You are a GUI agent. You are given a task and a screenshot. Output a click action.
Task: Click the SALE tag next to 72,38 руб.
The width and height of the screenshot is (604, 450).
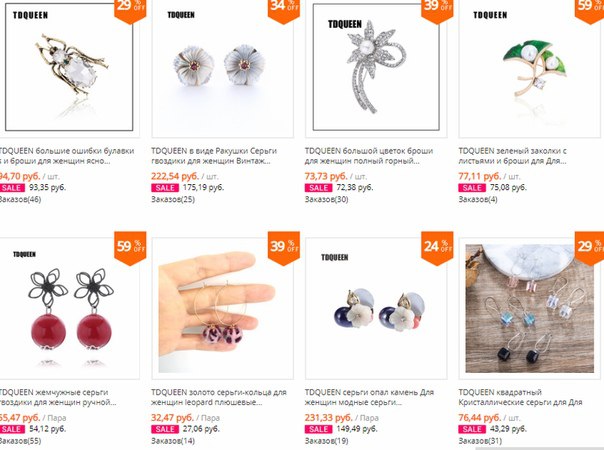click(x=318, y=188)
